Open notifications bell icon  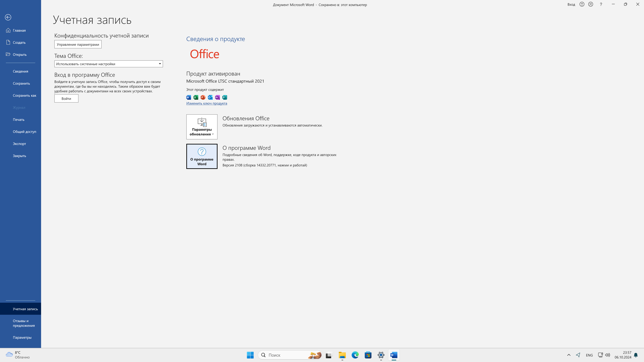636,355
